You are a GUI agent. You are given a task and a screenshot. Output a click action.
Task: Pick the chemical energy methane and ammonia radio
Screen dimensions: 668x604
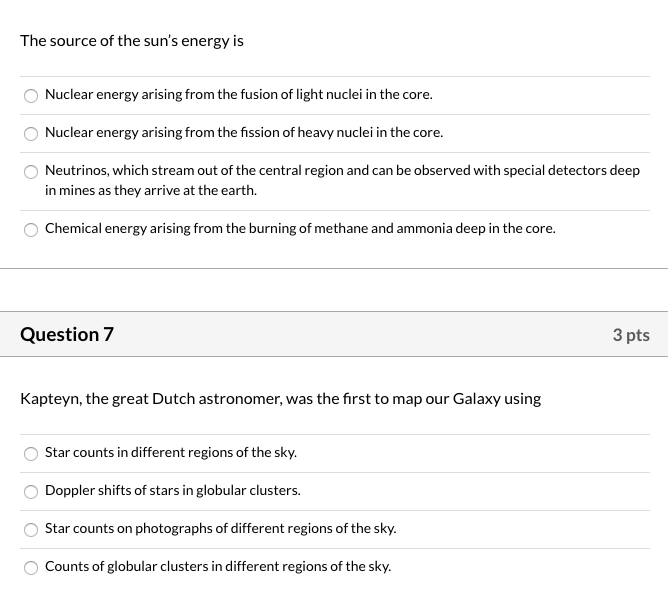[31, 230]
